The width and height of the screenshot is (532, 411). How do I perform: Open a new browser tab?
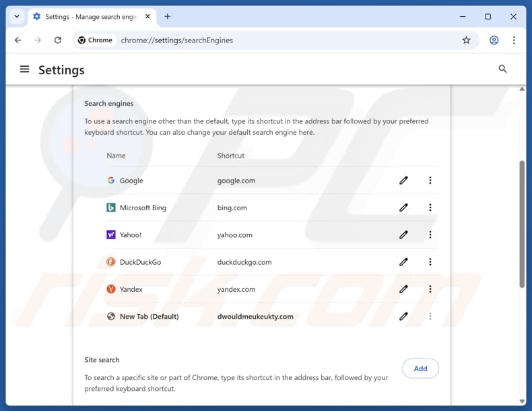(x=168, y=16)
